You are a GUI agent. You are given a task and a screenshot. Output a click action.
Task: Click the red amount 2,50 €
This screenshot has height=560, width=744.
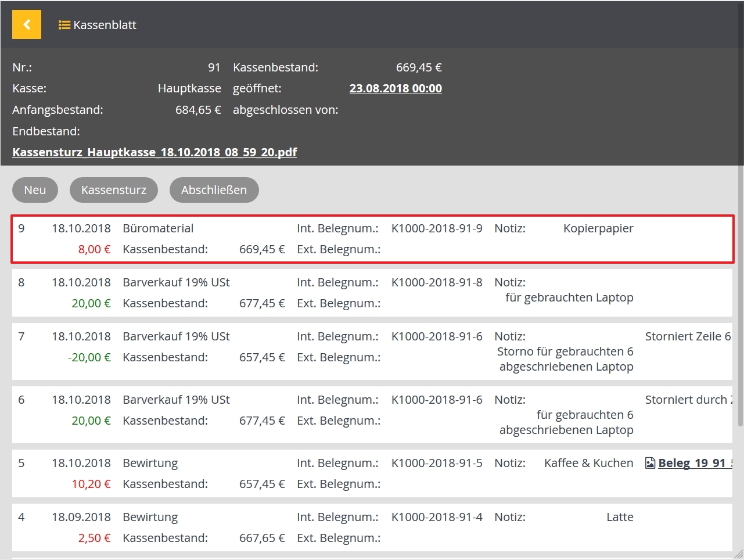[95, 538]
